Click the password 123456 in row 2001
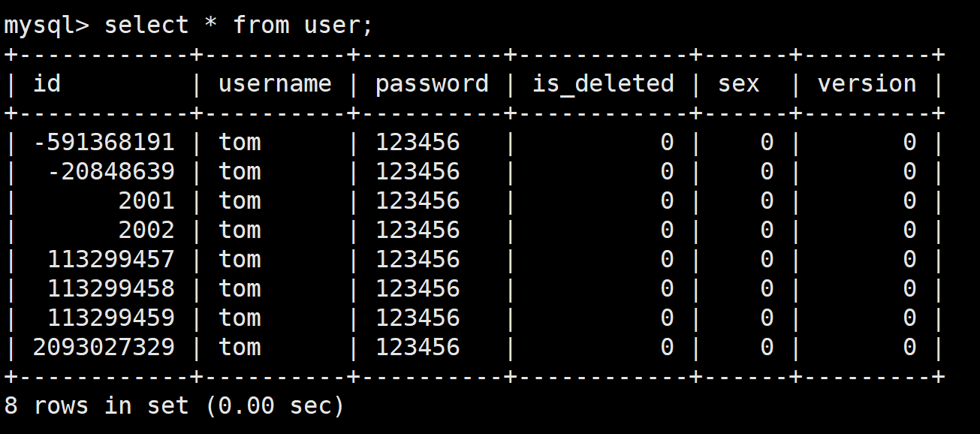Image resolution: width=980 pixels, height=434 pixels. 418,200
